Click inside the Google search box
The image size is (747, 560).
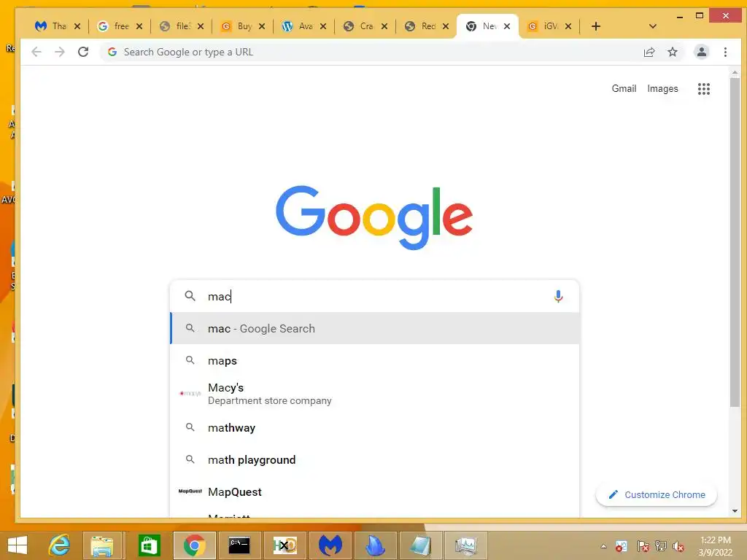tap(374, 296)
